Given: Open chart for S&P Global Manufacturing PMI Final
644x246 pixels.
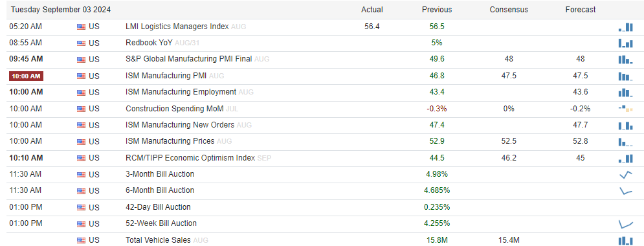Looking at the screenshot, I should (x=625, y=60).
